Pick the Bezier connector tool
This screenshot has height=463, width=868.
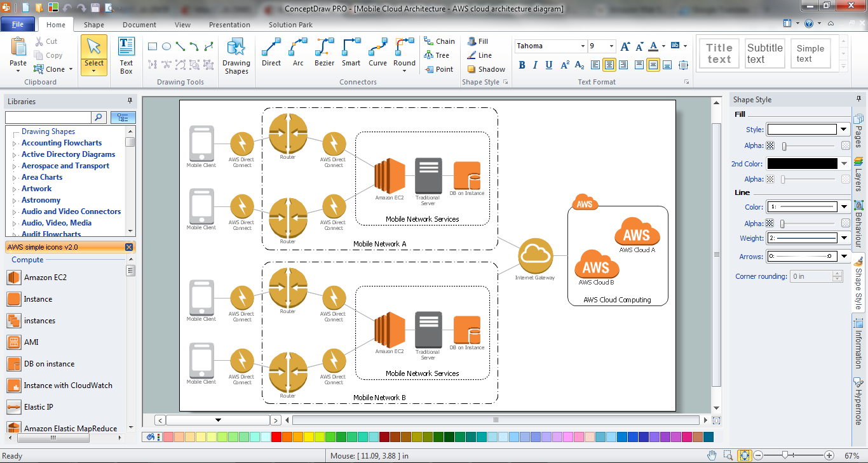coord(324,52)
